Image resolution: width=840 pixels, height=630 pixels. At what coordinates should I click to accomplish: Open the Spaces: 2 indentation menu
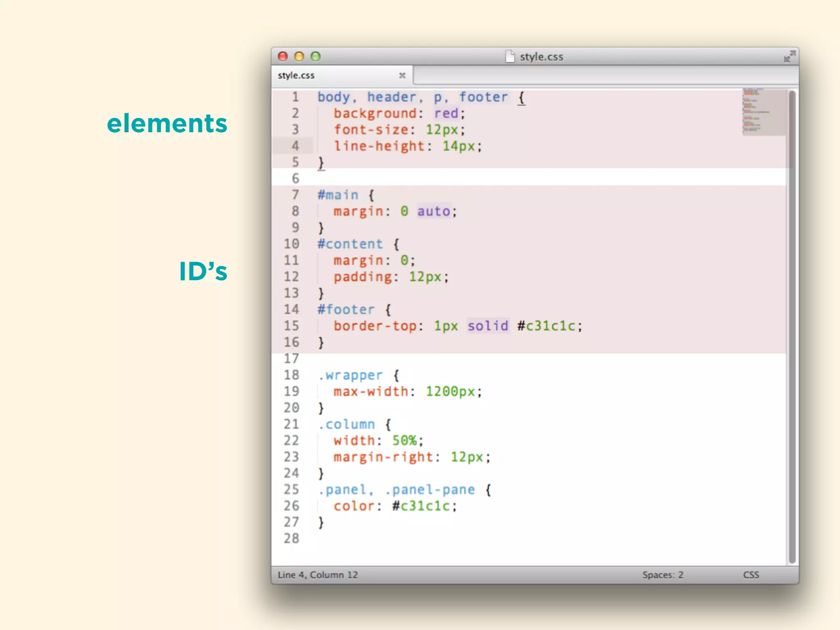click(662, 575)
